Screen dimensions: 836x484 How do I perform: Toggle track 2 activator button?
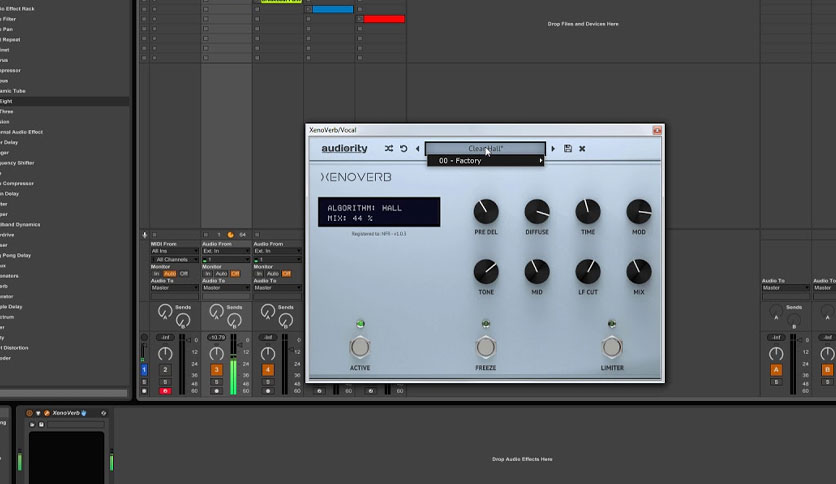click(165, 369)
